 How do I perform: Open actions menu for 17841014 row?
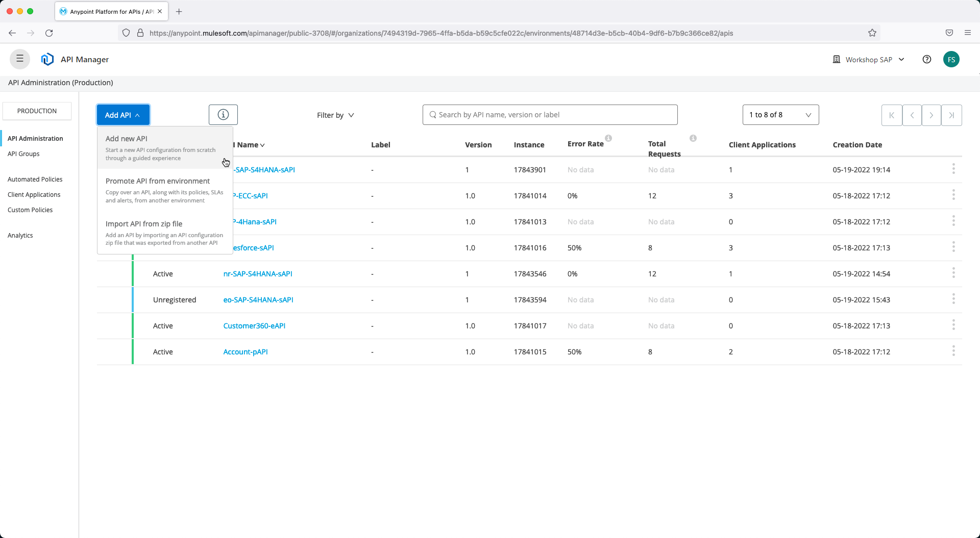point(953,195)
